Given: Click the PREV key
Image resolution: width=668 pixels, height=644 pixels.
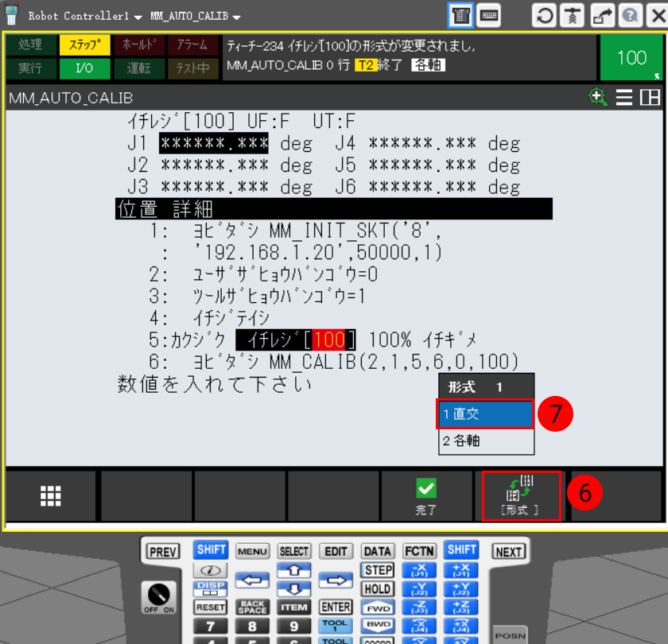Looking at the screenshot, I should tap(163, 552).
